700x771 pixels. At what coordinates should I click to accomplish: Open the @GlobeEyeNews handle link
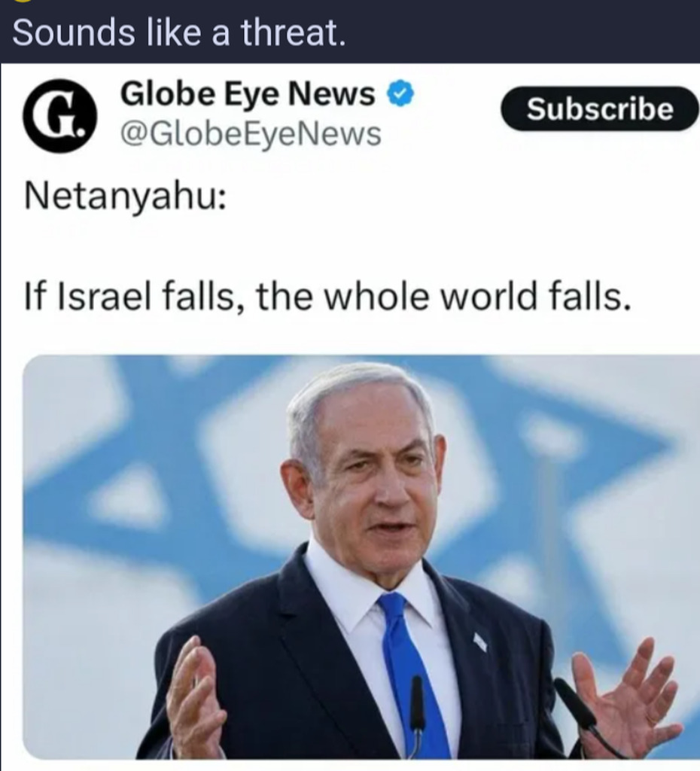251,134
